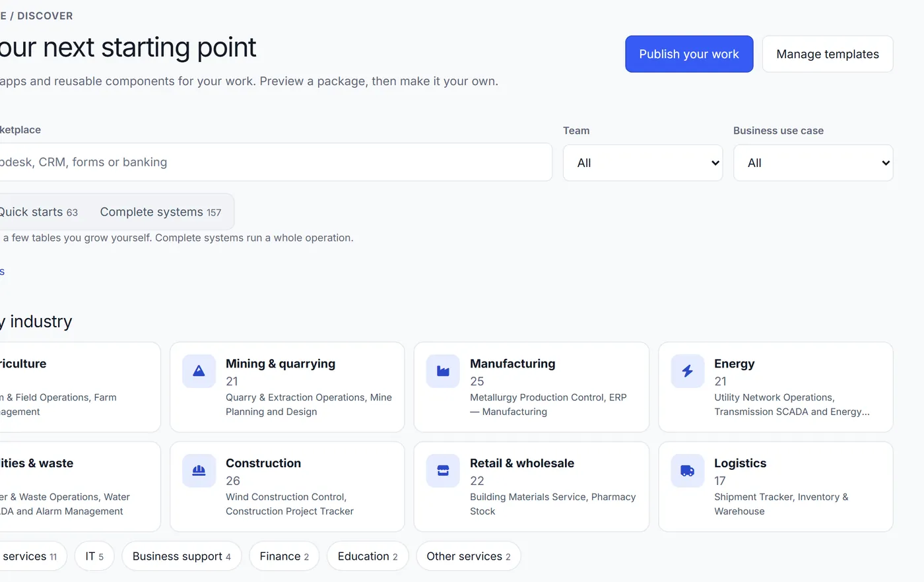
Task: Open the Business use case dropdown
Action: (813, 163)
